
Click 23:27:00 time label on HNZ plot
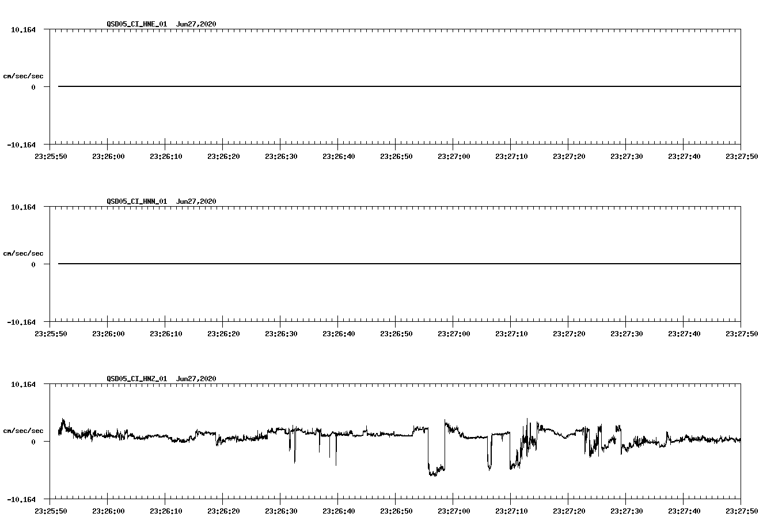[x=453, y=511]
